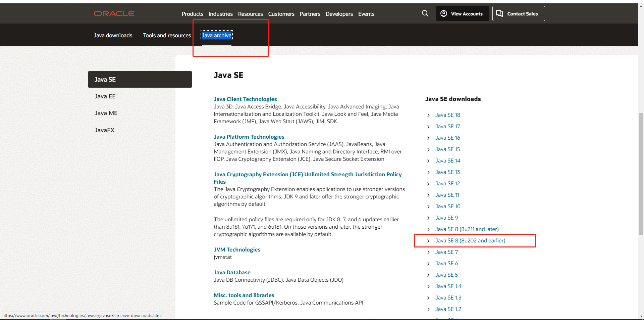Click the Contact Sales button
644x320 pixels.
519,13
